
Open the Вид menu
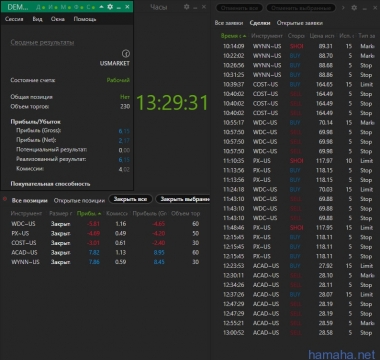37,19
